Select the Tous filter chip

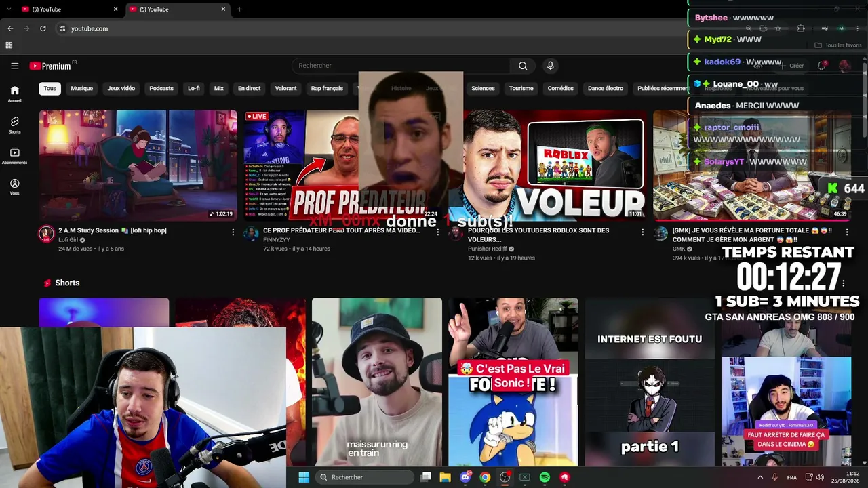coord(50,88)
